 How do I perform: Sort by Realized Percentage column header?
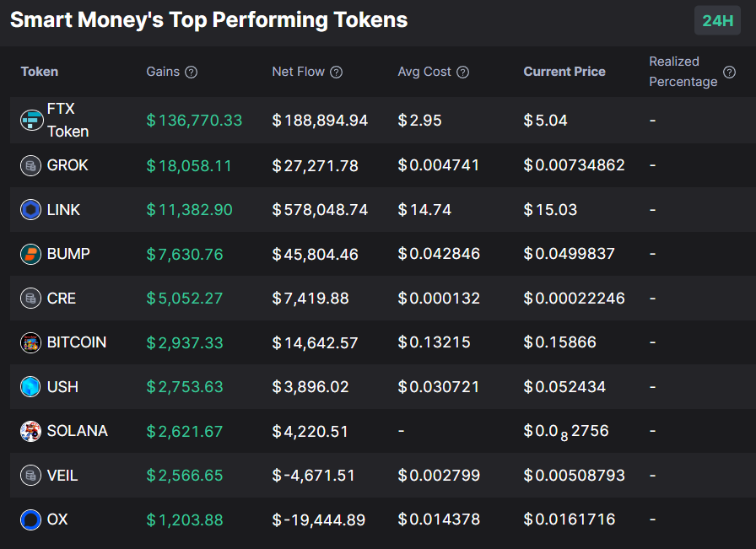pyautogui.click(x=683, y=72)
